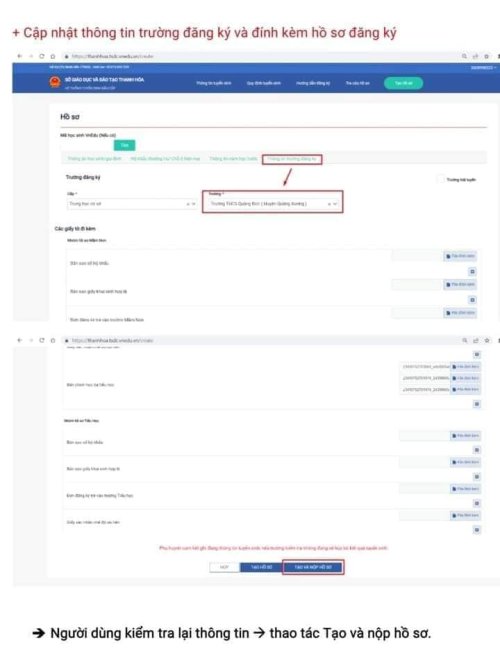This screenshot has height=660, width=500.
Task: Open the Trường school dropdown highlighted in red
Action: coord(273,204)
